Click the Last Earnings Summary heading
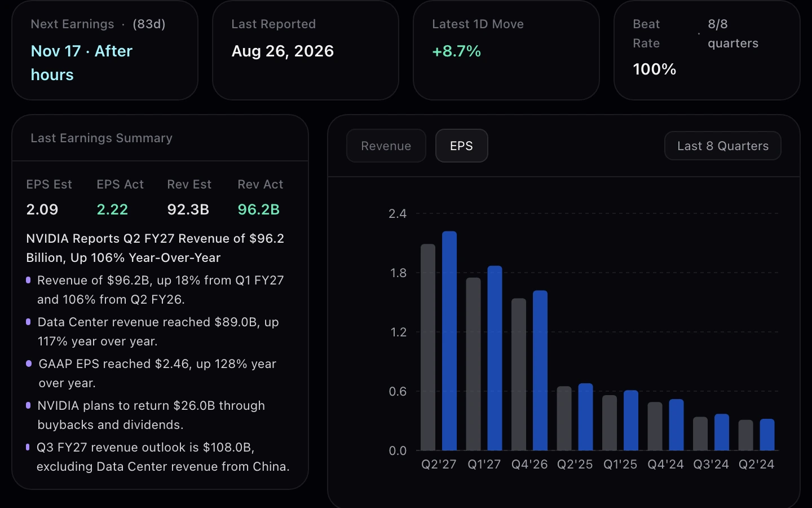This screenshot has width=812, height=508. click(x=101, y=138)
